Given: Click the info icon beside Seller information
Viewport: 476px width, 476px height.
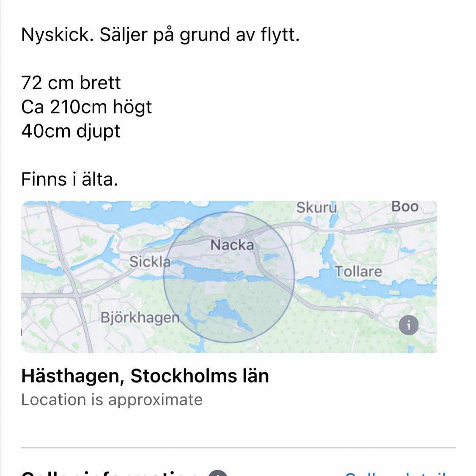Looking at the screenshot, I should (x=217, y=473).
